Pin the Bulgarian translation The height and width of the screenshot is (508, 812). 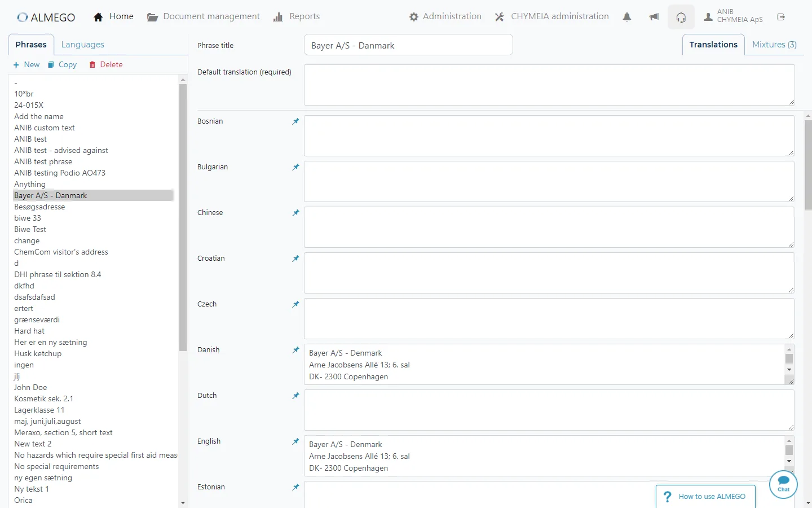point(295,167)
